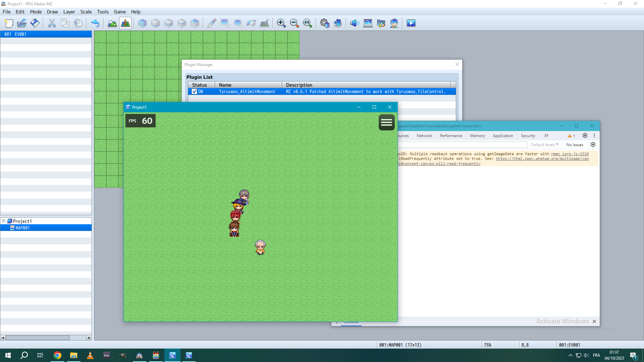Open the Character Generator icon
This screenshot has height=362, width=644.
[394, 23]
